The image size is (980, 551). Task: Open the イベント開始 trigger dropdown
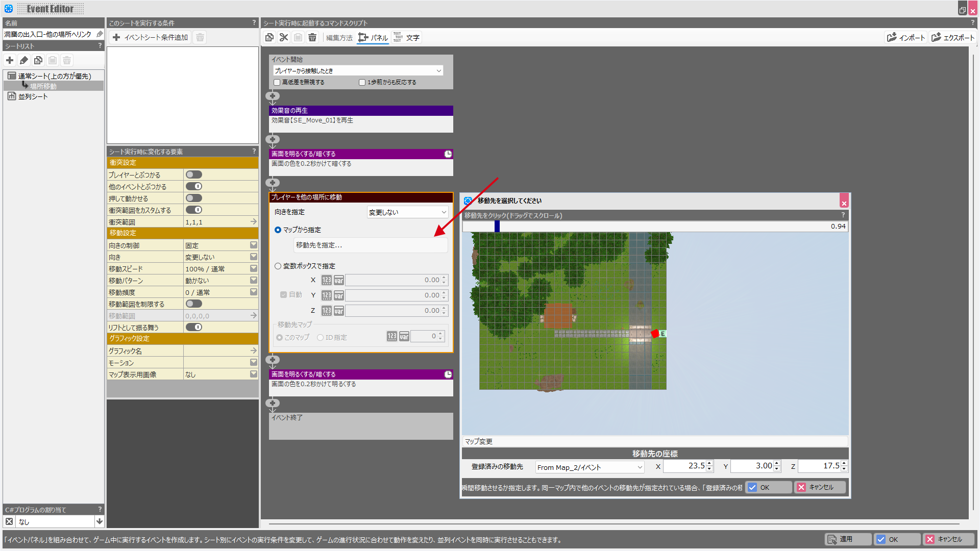coord(358,71)
